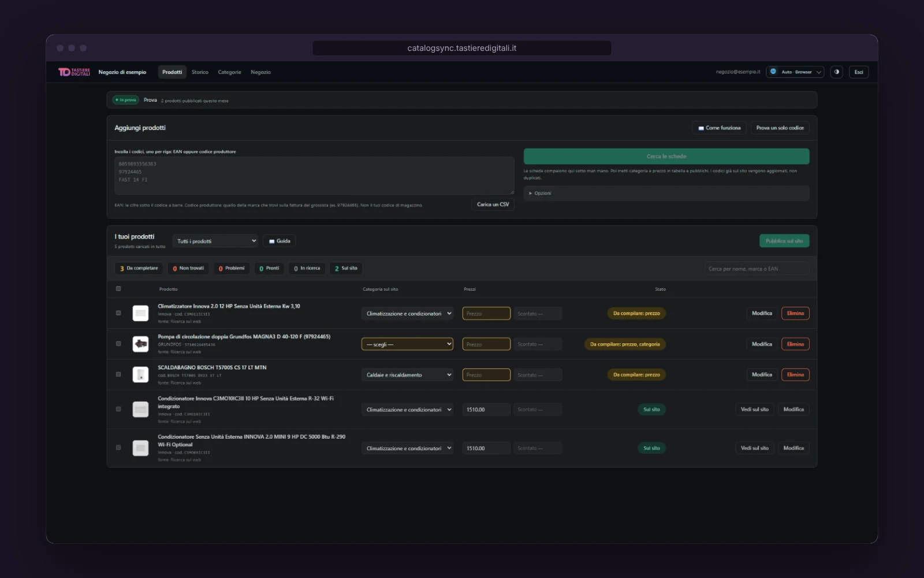Click the Esci logout button
This screenshot has width=924, height=578.
tap(859, 72)
